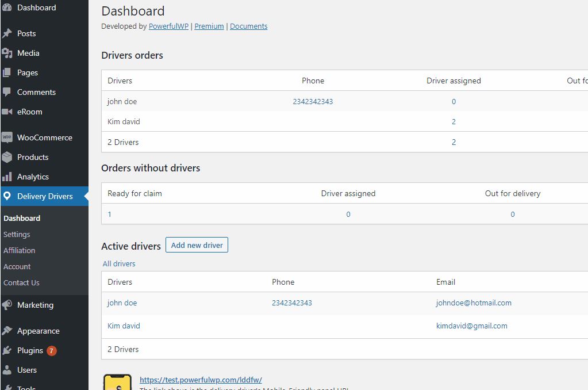
Task: Click the Add new driver button
Action: [x=197, y=245]
